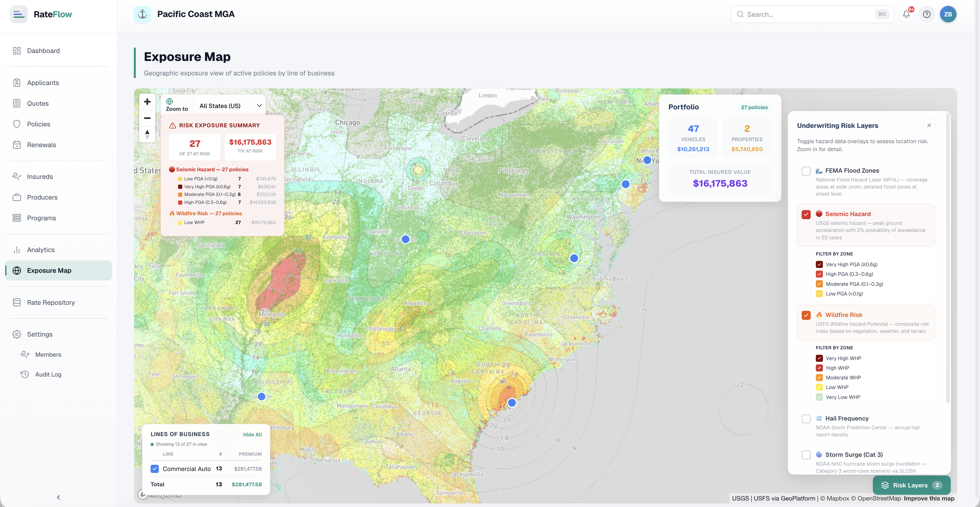The image size is (980, 507).
Task: Click the Zoom to globe icon
Action: pyautogui.click(x=170, y=101)
